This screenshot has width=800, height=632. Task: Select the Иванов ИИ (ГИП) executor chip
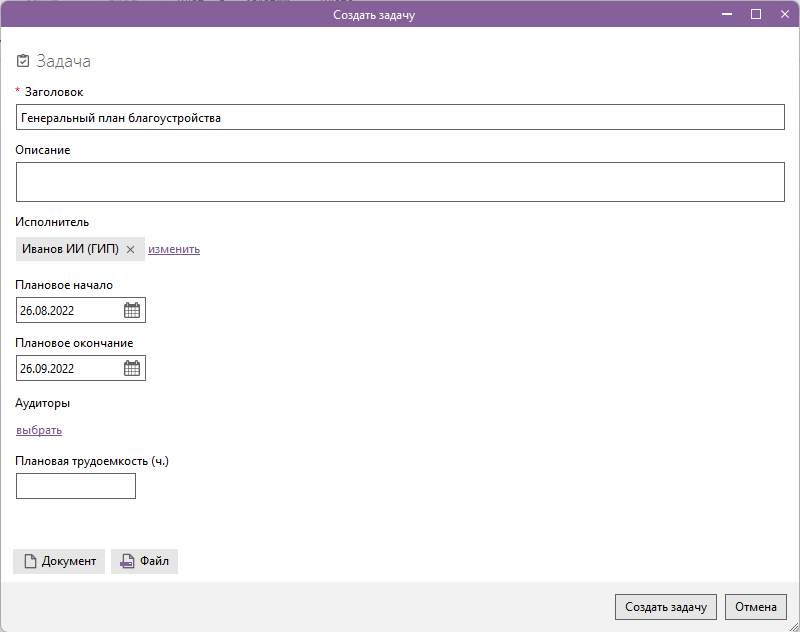tap(70, 249)
